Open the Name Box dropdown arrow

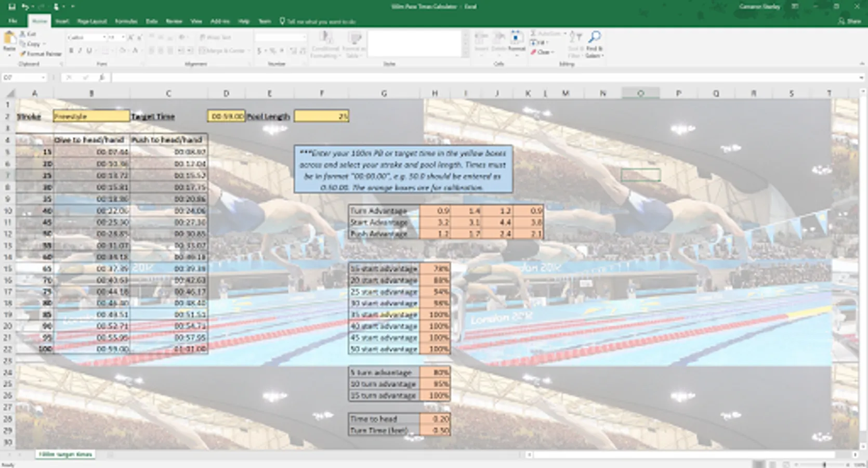[44, 77]
